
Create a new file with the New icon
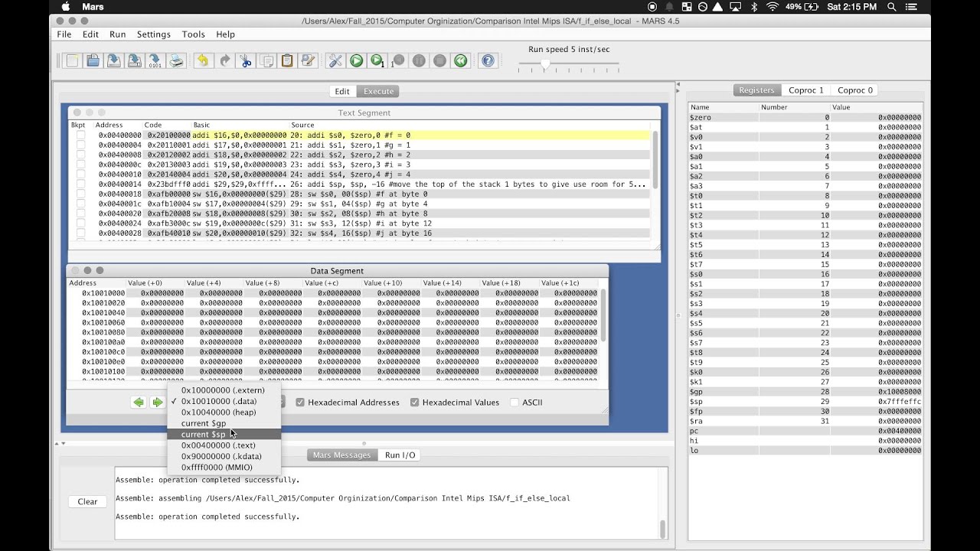point(72,61)
